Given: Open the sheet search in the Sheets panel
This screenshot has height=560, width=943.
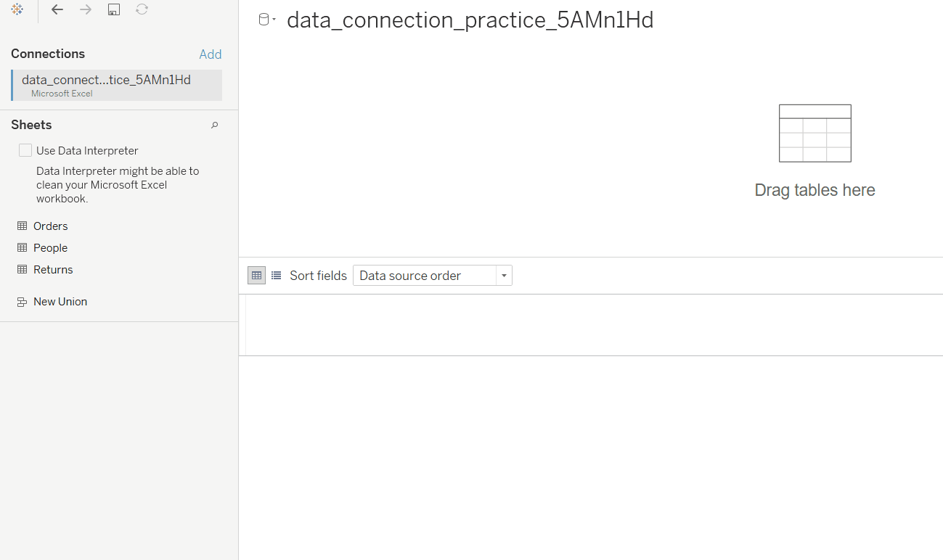Looking at the screenshot, I should (x=214, y=125).
